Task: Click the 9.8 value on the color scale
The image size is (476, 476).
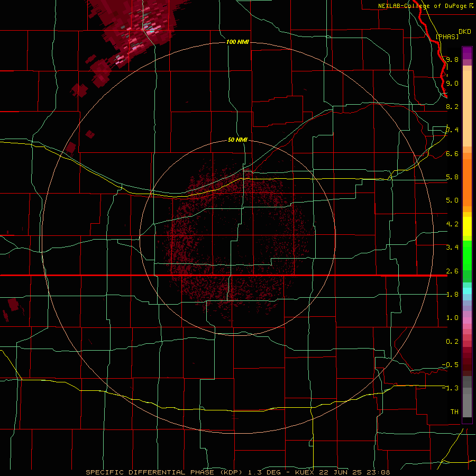Action: click(x=452, y=59)
